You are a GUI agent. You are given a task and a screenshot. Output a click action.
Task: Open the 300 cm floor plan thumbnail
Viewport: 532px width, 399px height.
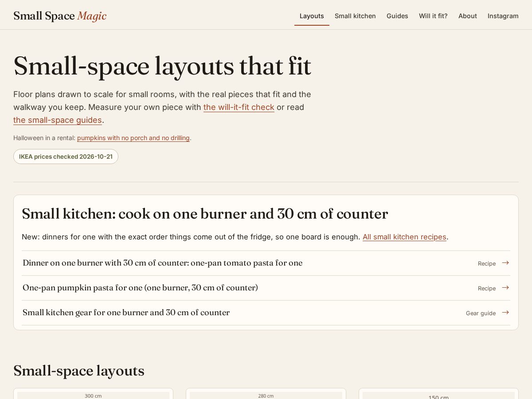pyautogui.click(x=93, y=394)
